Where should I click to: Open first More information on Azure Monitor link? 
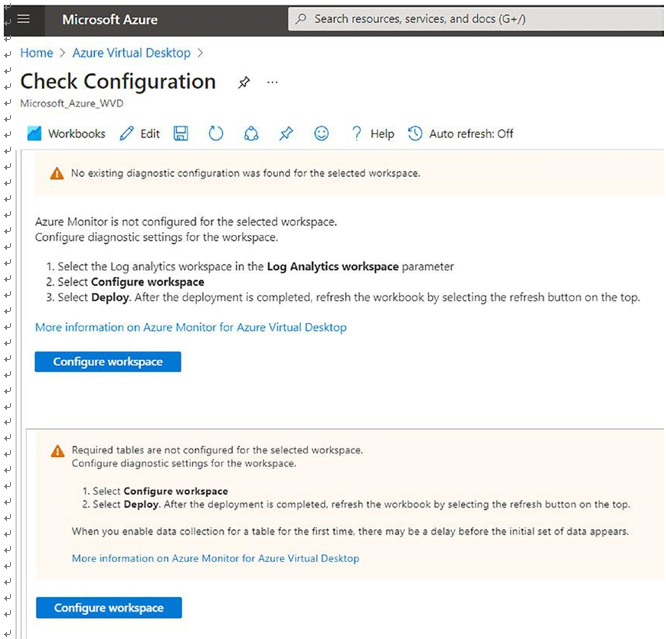click(191, 327)
